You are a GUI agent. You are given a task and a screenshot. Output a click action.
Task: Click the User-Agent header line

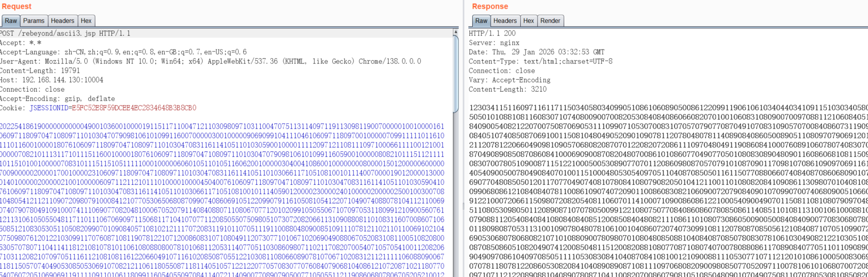(x=210, y=62)
